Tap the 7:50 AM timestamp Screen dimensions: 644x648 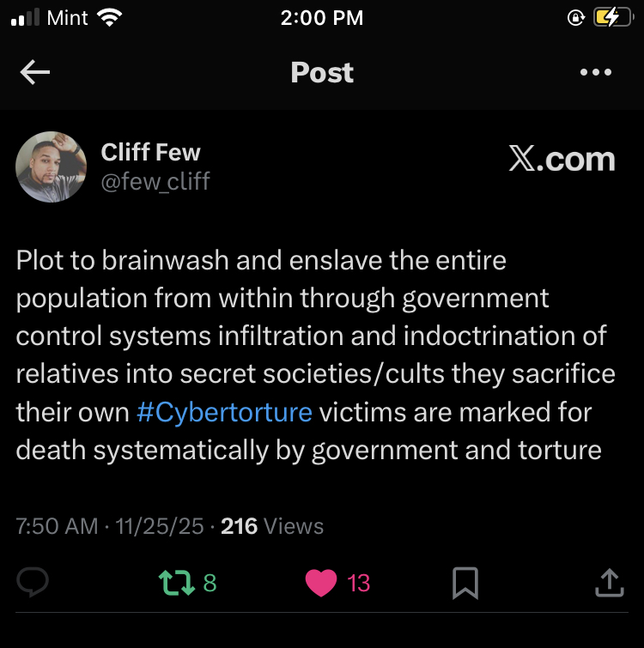tap(57, 526)
